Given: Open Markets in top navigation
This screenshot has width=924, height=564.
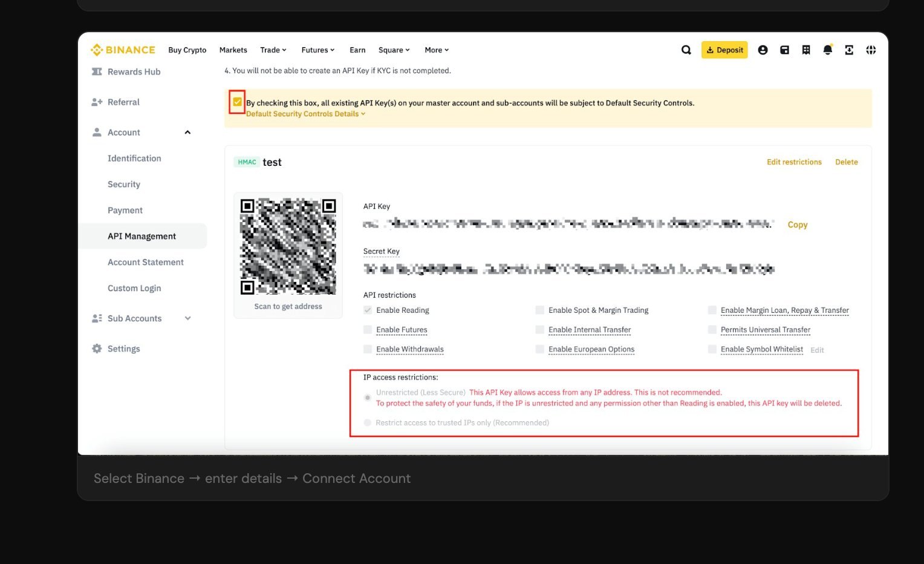Looking at the screenshot, I should click(x=233, y=50).
